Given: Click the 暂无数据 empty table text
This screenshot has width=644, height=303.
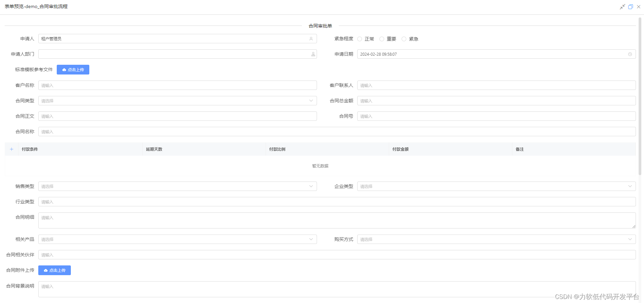Looking at the screenshot, I should (x=320, y=166).
